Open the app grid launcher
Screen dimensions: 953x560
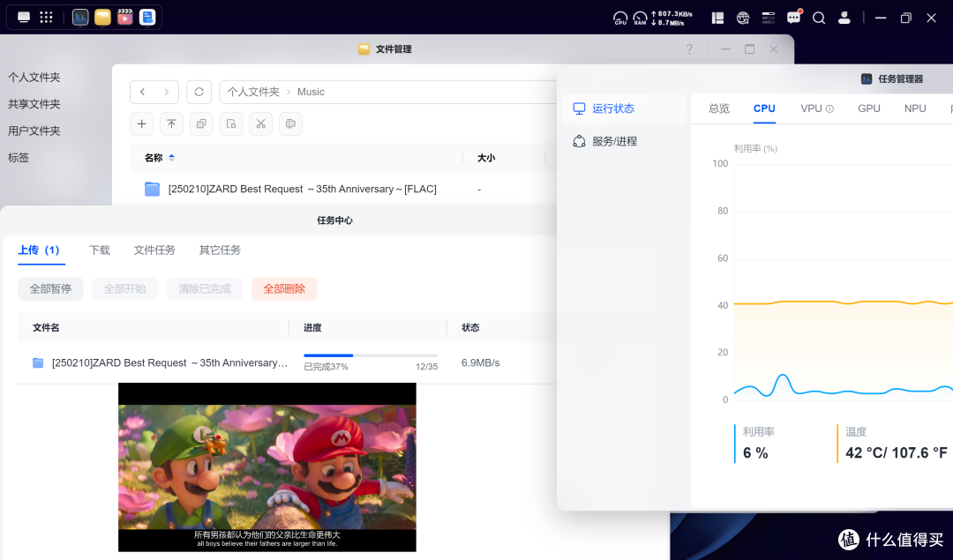[46, 17]
